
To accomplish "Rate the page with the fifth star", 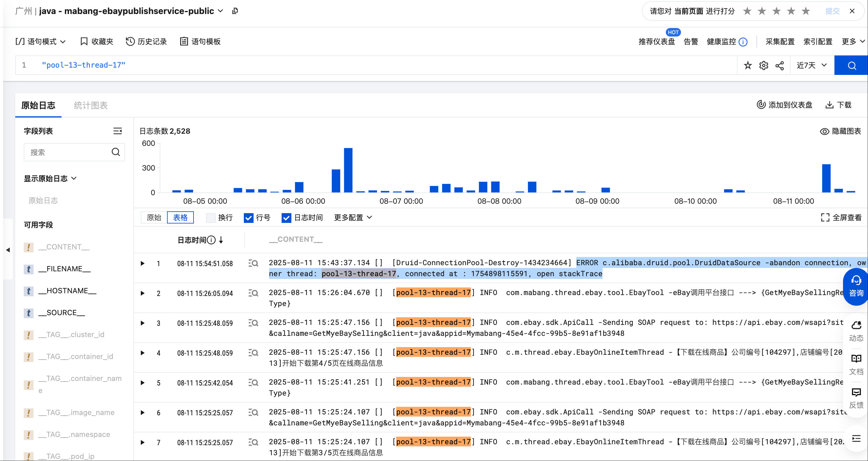I will [806, 11].
